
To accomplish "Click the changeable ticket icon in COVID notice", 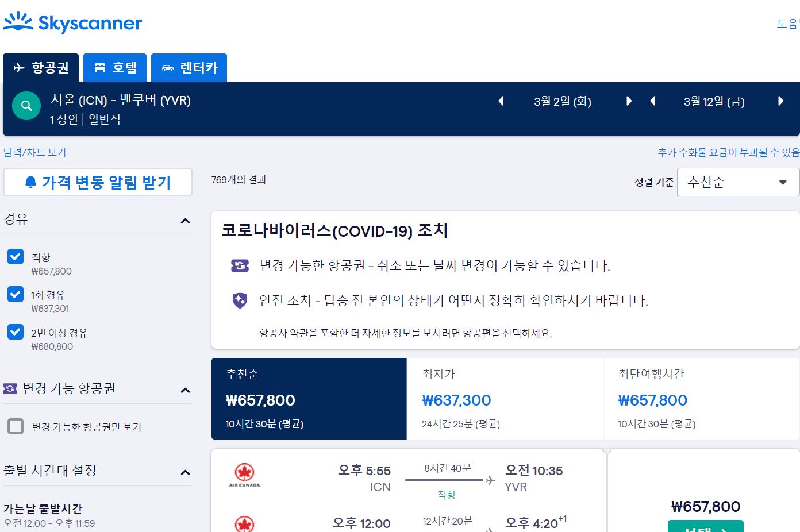I will (240, 265).
